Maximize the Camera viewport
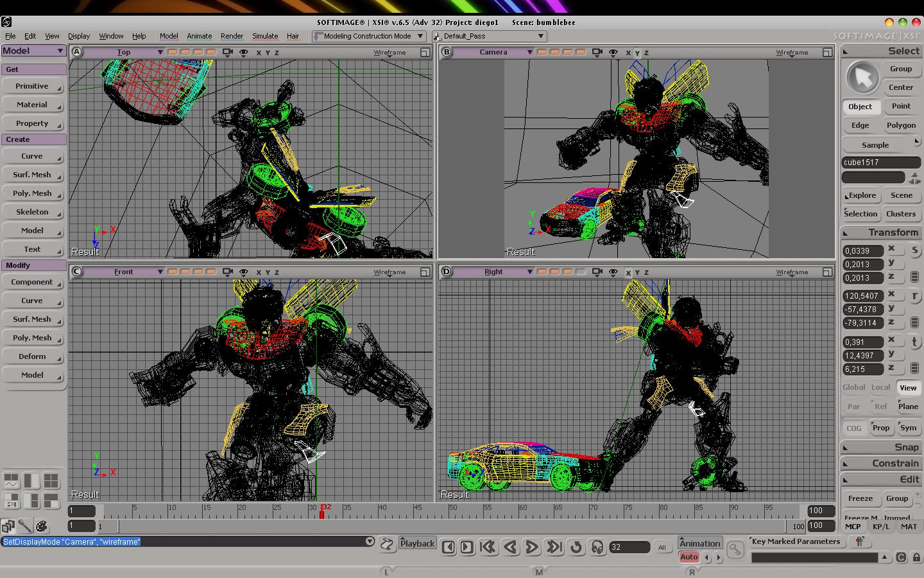The height and width of the screenshot is (578, 924). coord(827,52)
